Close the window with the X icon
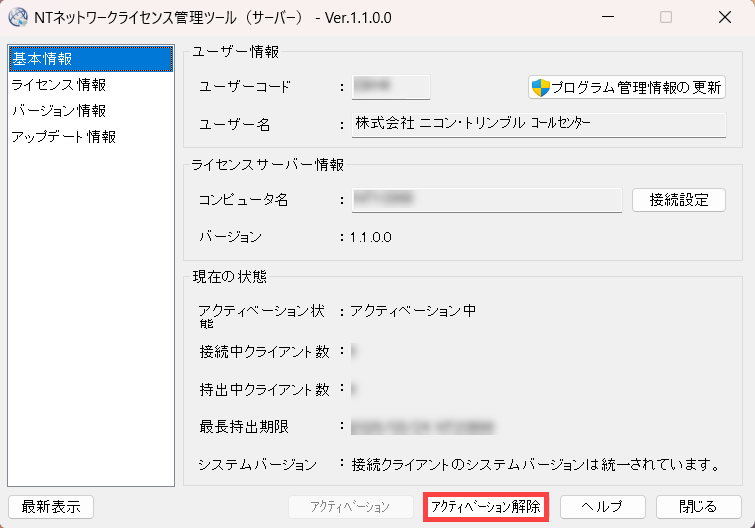Viewport: 755px width, 528px height. [x=724, y=17]
